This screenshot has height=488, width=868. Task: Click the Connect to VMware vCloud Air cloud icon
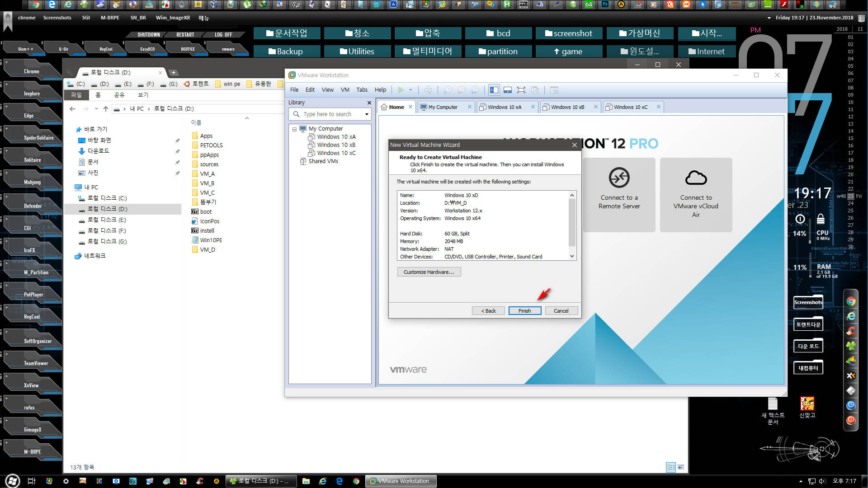696,178
